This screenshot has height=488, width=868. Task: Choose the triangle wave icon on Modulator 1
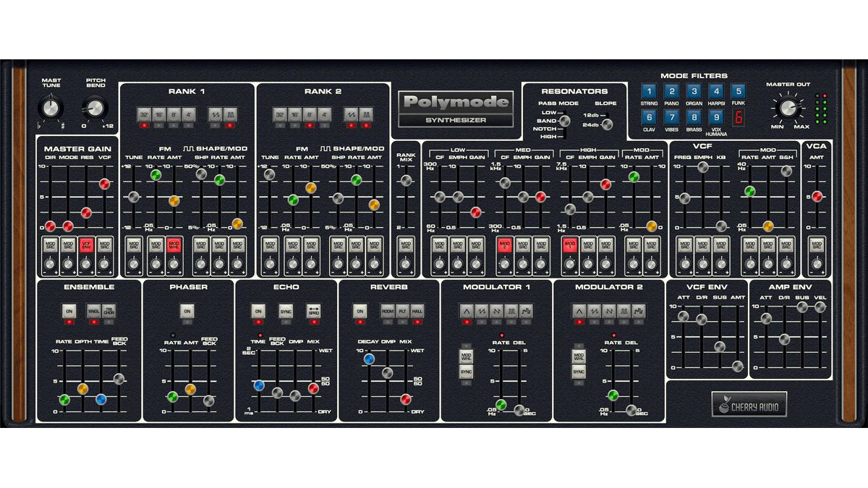(x=467, y=311)
